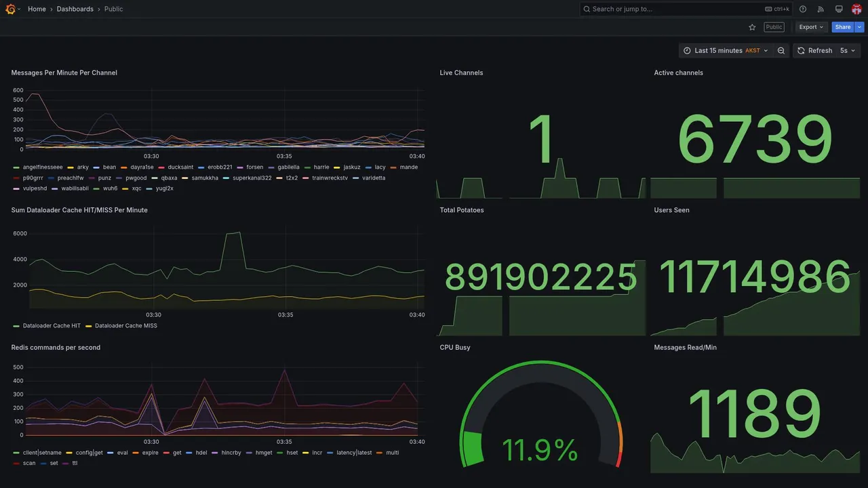
Task: Open the Share options arrow
Action: [860, 27]
